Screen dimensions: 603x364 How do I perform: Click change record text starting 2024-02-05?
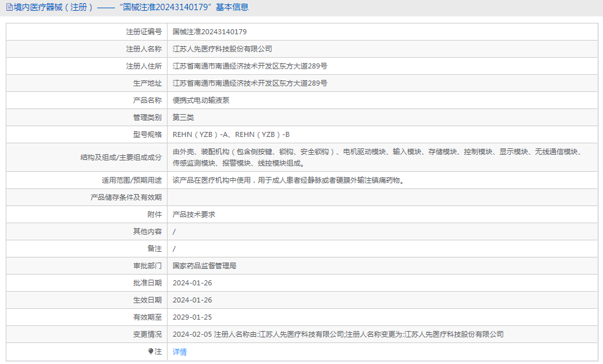[x=338, y=334]
